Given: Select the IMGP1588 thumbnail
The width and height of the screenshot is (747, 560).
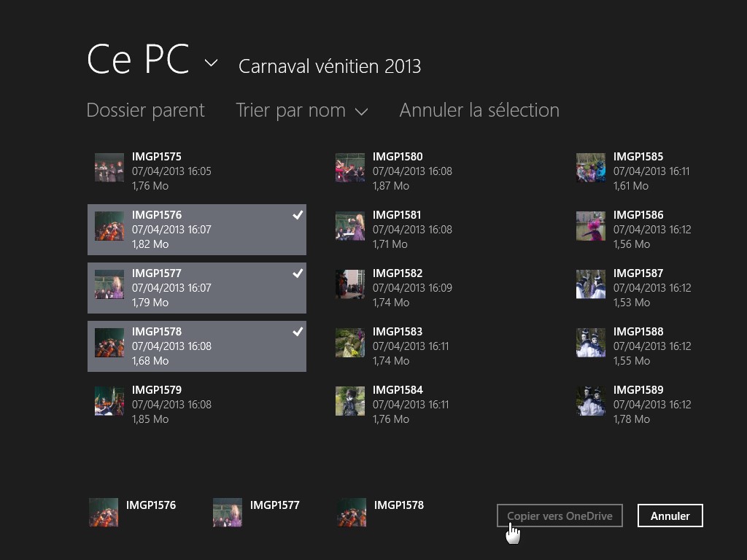Looking at the screenshot, I should pyautogui.click(x=591, y=343).
